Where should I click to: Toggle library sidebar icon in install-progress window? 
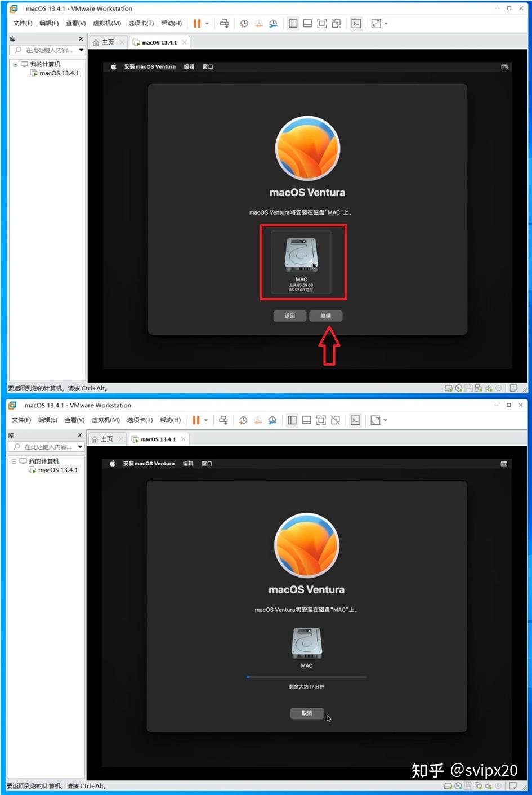click(x=292, y=420)
